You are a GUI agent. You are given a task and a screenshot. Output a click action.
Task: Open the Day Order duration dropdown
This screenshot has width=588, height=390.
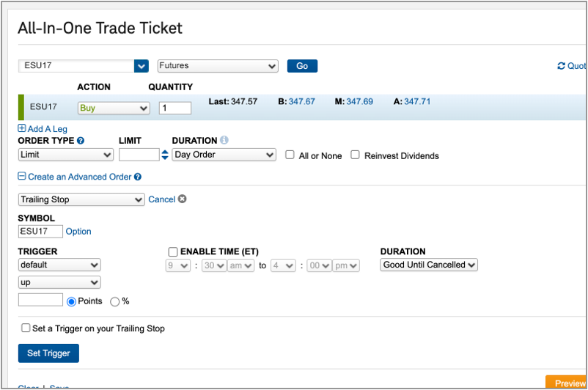224,155
